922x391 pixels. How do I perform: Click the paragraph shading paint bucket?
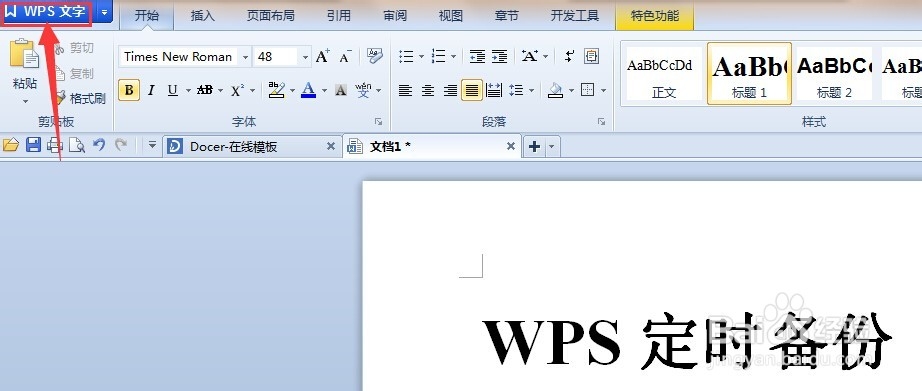point(556,90)
